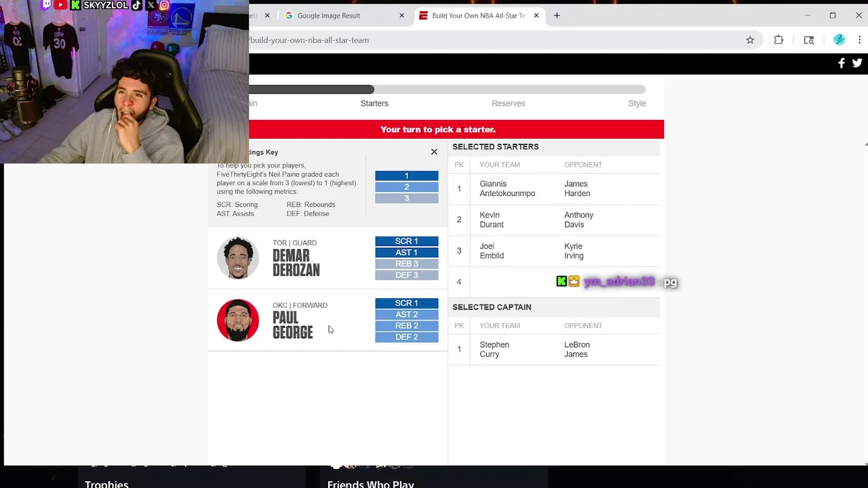Click 'SCR: Scoring' key definition
The width and height of the screenshot is (868, 488).
click(x=237, y=205)
